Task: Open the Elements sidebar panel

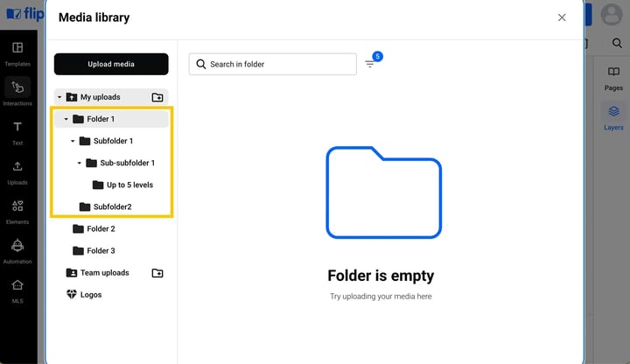Action: [x=17, y=212]
